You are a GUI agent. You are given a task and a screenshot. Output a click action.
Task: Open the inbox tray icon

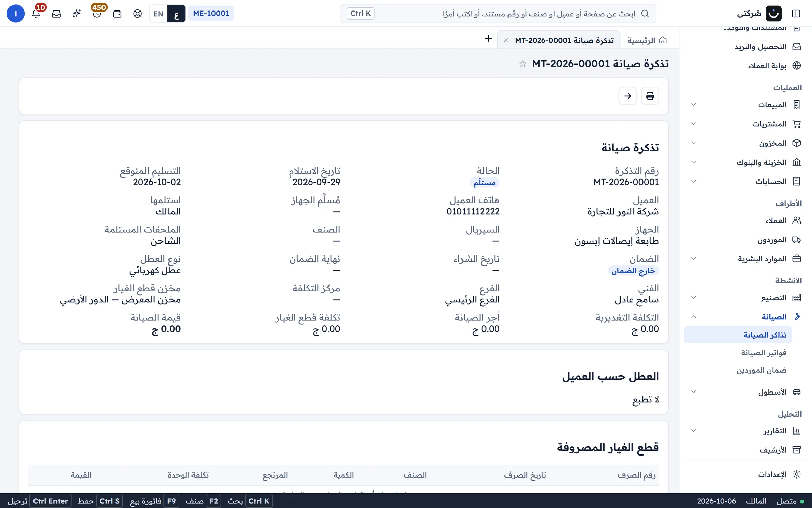click(x=57, y=14)
